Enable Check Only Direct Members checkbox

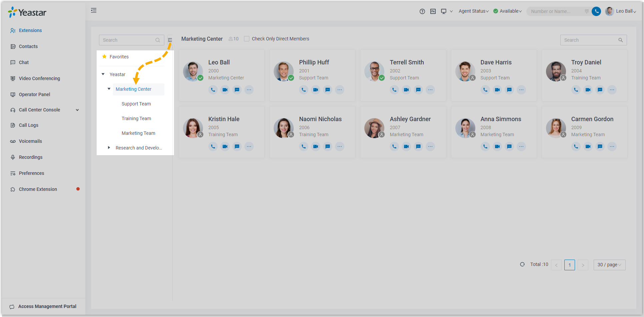(x=247, y=39)
